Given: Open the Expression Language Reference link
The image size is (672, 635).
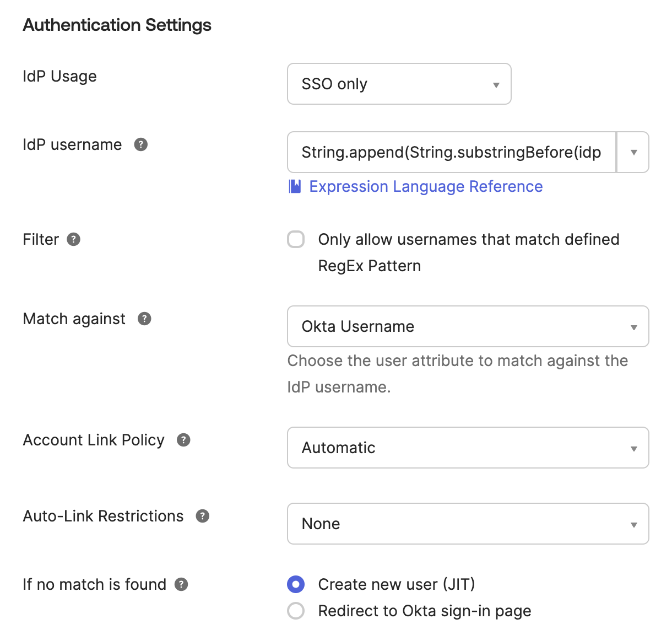Looking at the screenshot, I should [x=426, y=186].
